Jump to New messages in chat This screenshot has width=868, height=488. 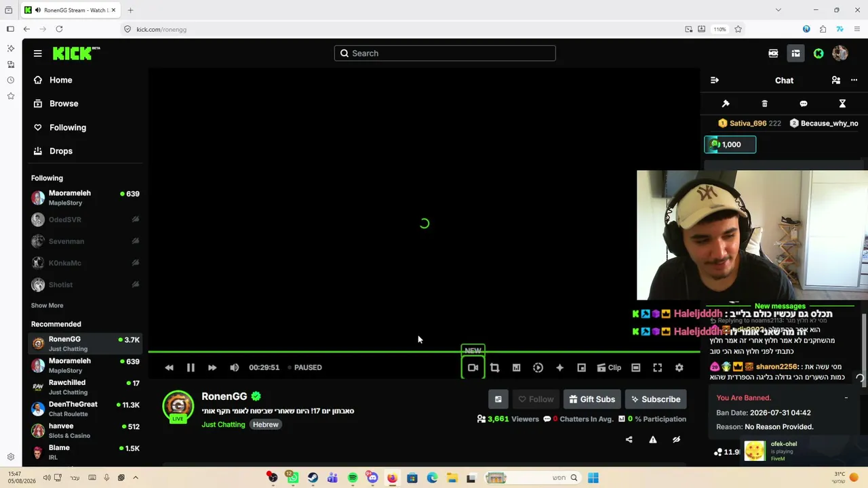point(780,306)
